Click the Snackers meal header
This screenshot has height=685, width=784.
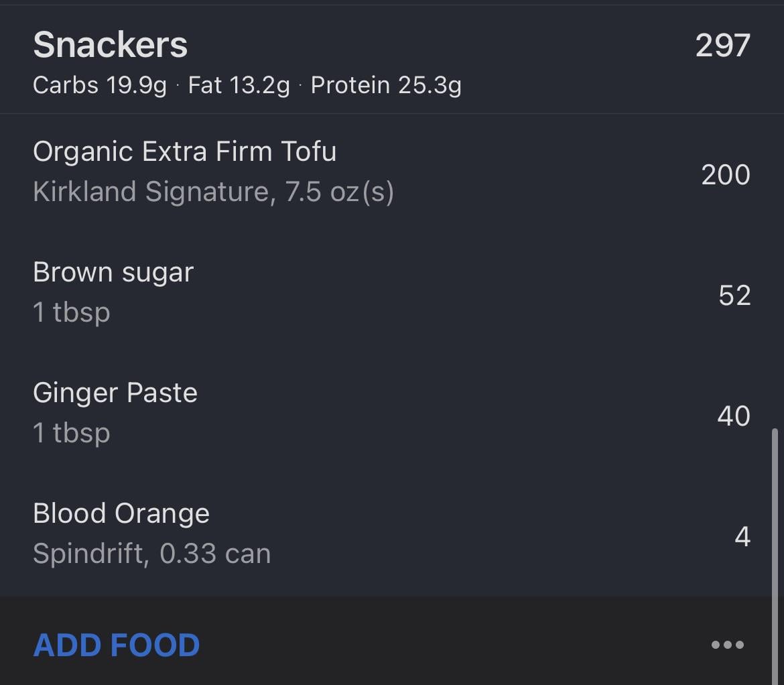pos(111,46)
